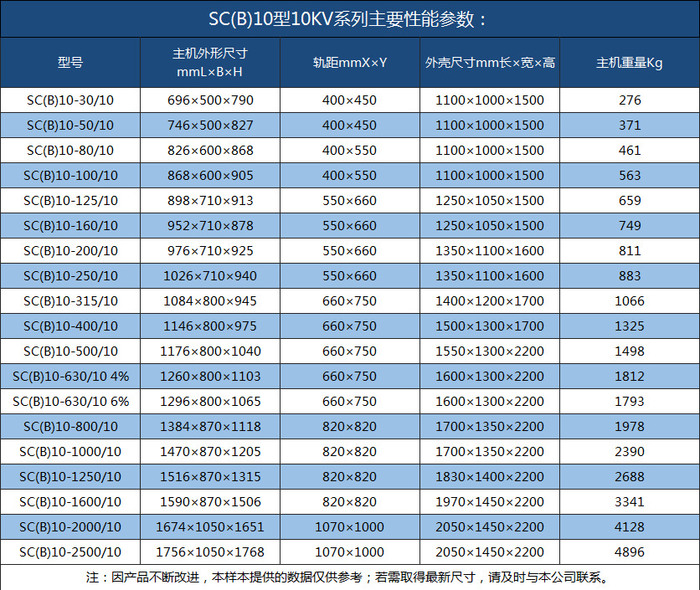700x590 pixels.
Task: Select the SC(B)10-630/10 4% model cell
Action: pos(70,377)
